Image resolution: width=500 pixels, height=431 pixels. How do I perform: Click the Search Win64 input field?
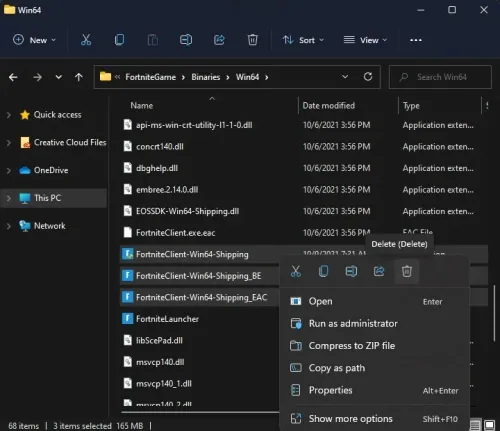tap(440, 77)
